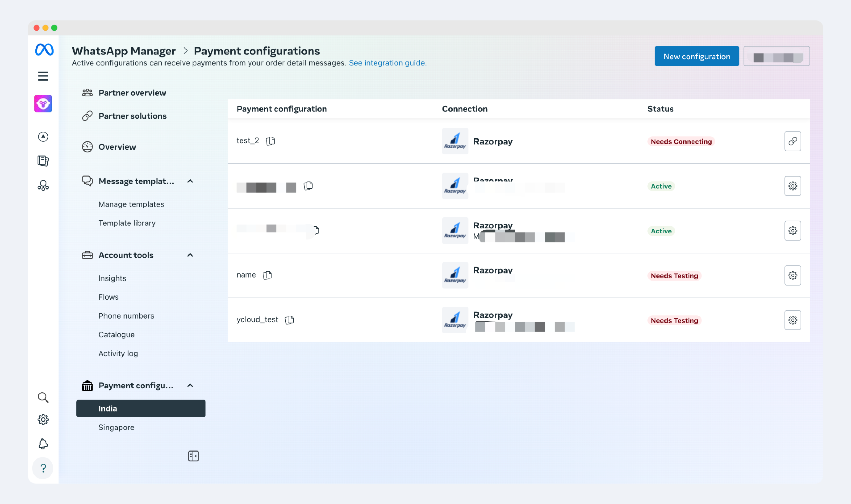Click the Meta logo icon
Screen dimensions: 851x504
click(44, 50)
